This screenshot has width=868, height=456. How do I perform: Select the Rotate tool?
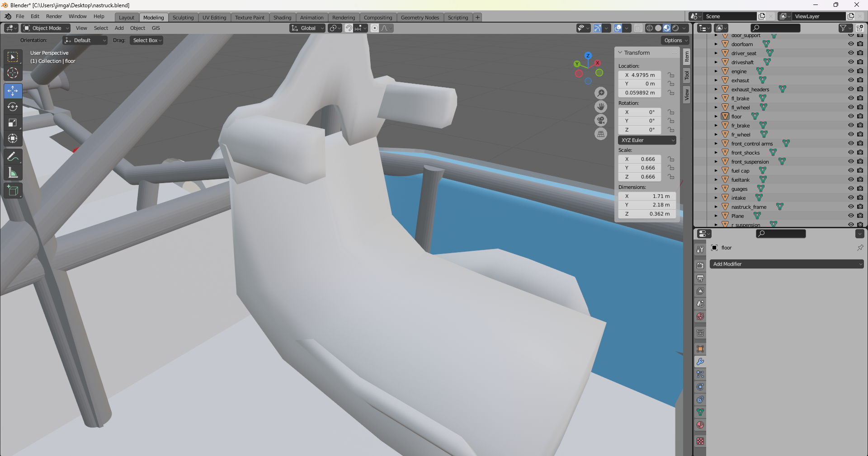coord(13,107)
